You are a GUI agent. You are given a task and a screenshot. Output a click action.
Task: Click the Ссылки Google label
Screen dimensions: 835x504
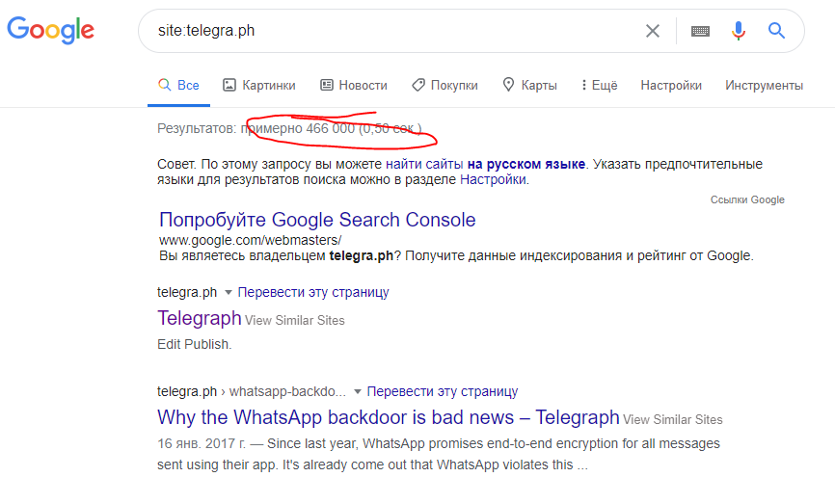coord(747,199)
